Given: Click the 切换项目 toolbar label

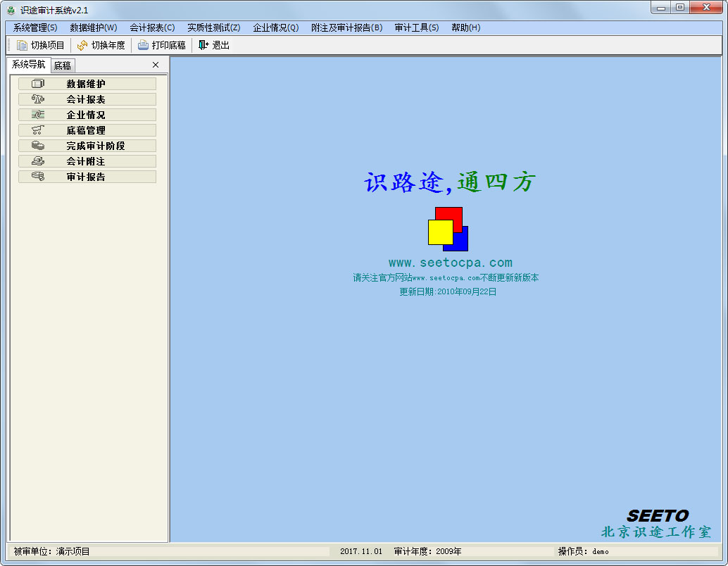Looking at the screenshot, I should (47, 45).
